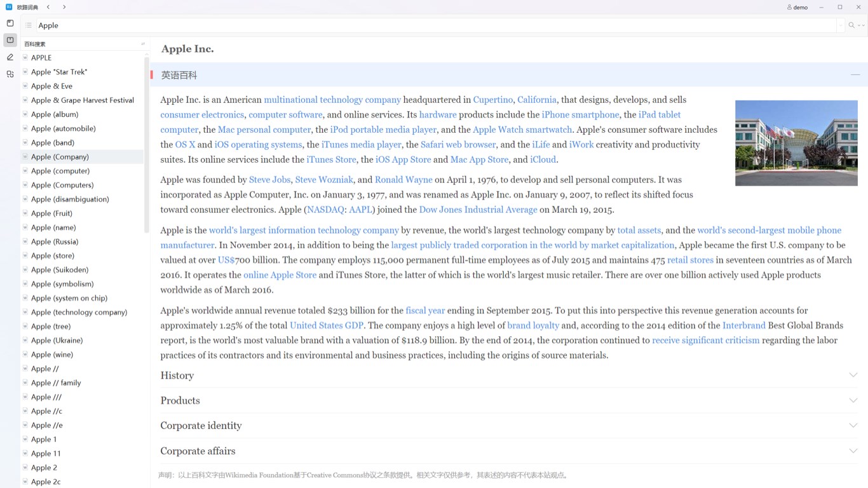Viewport: 868px width, 488px height.
Task: Click the clipboard history icon in the sidebar
Action: (10, 23)
